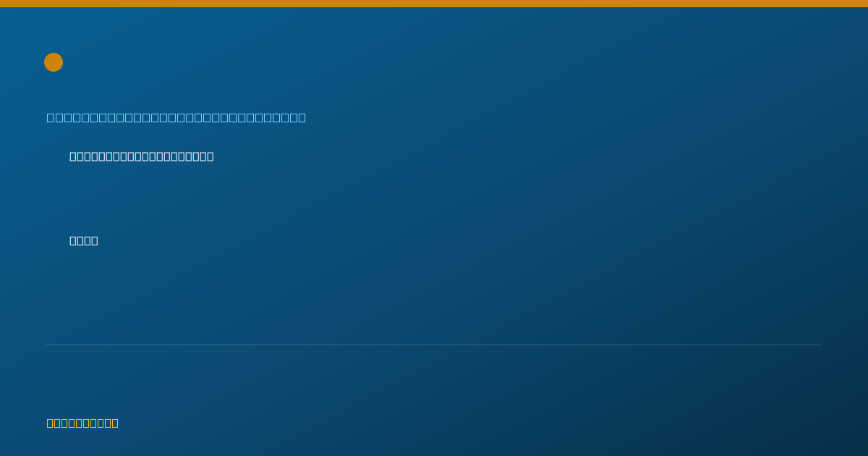This screenshot has width=868, height=456.
Task: Click the first character of the short white text
Action: point(73,240)
